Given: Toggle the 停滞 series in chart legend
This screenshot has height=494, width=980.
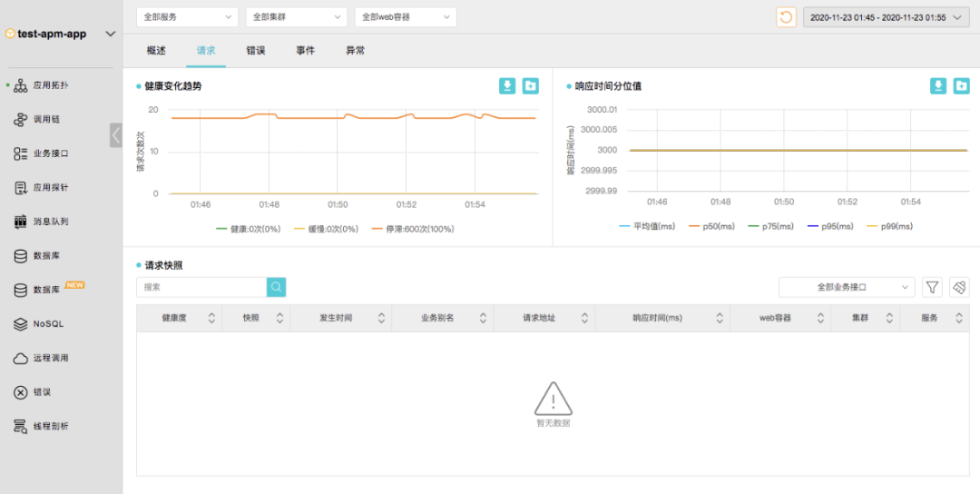Looking at the screenshot, I should point(413,229).
